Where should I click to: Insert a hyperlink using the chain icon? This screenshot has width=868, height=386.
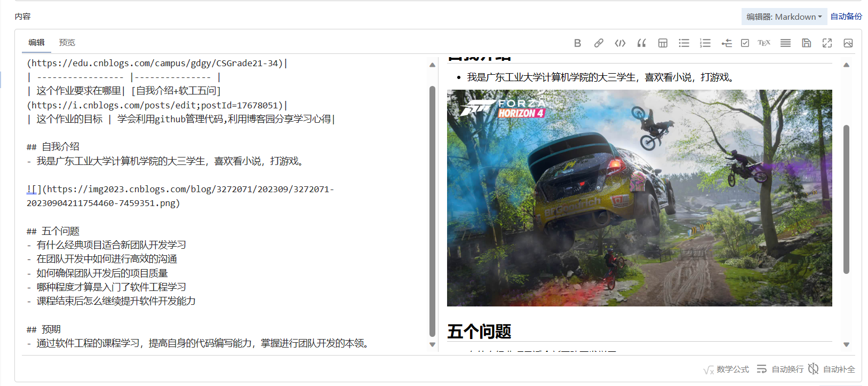pos(599,43)
